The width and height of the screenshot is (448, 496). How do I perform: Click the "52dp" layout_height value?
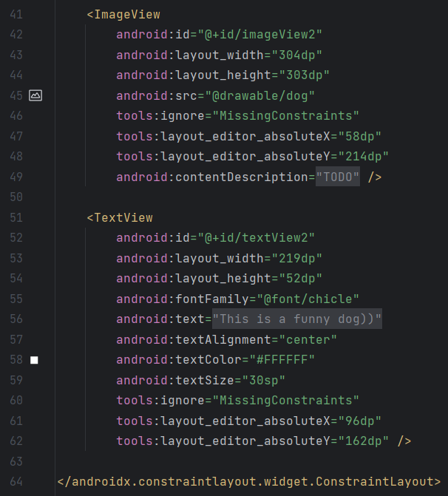tap(301, 279)
